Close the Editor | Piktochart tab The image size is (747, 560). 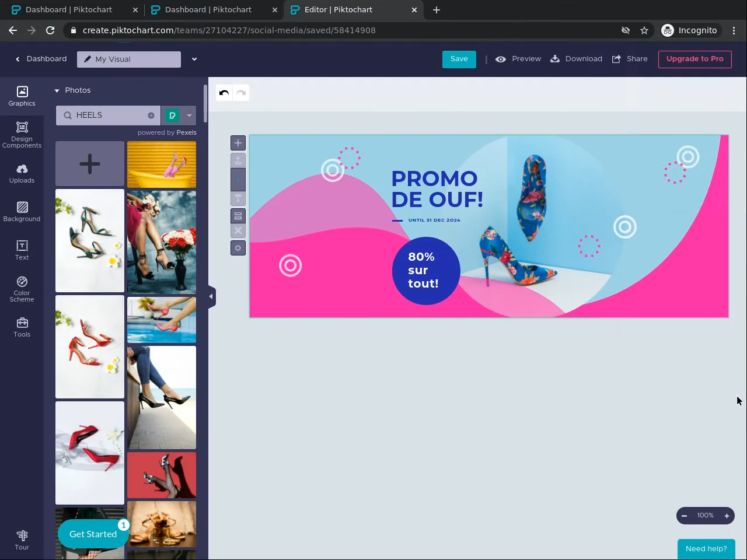point(414,10)
